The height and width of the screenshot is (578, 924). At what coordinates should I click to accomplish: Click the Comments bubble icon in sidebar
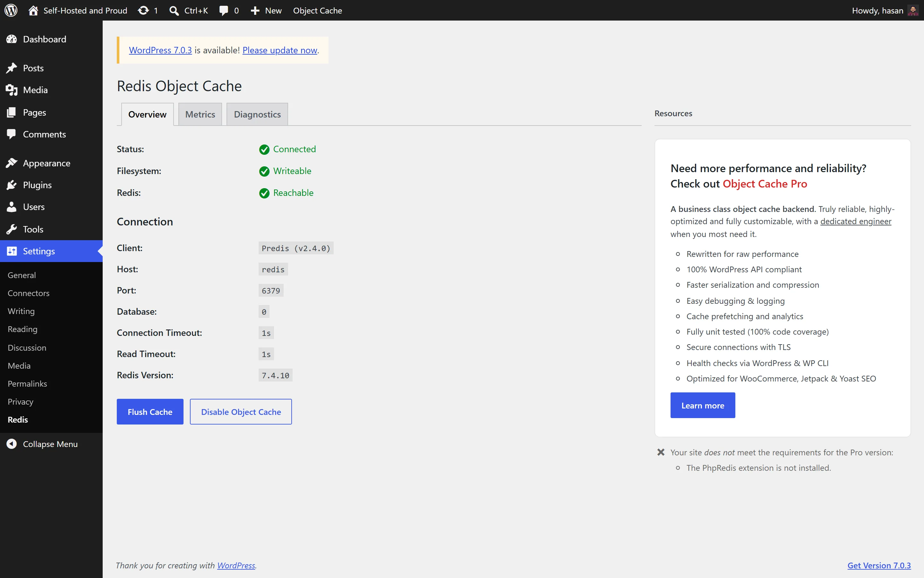click(x=12, y=134)
